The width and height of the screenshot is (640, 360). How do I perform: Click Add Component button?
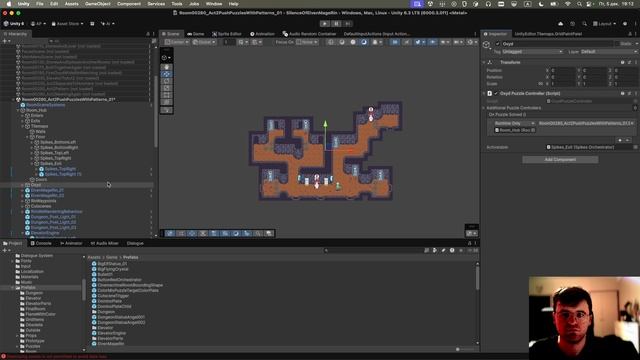560,160
